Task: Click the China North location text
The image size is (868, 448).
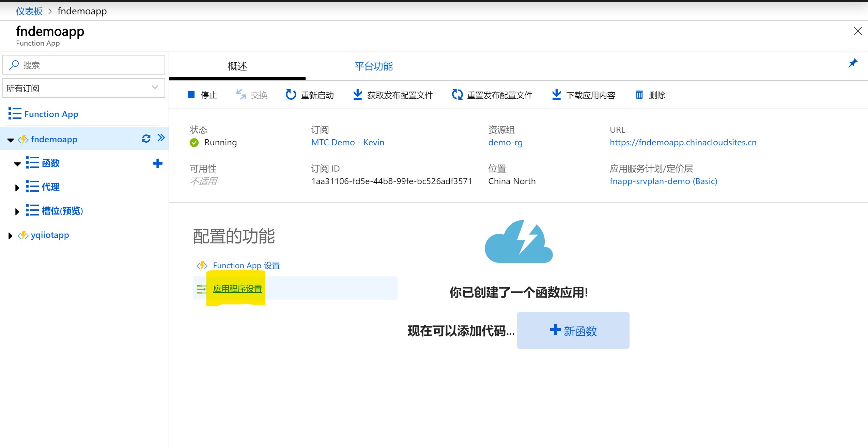Action: click(512, 181)
